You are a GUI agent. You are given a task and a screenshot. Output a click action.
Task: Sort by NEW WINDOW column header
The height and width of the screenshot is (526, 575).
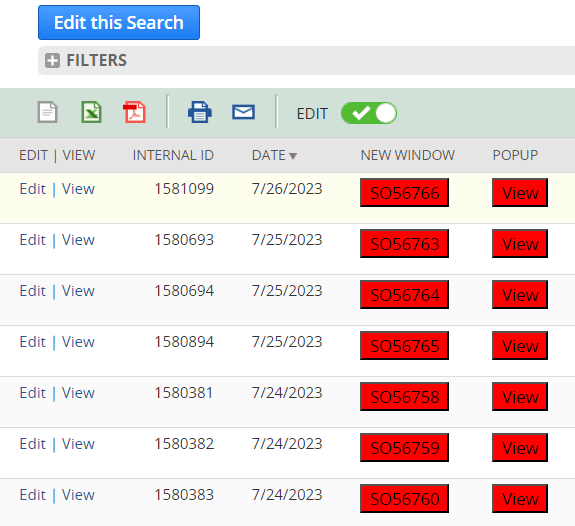407,155
